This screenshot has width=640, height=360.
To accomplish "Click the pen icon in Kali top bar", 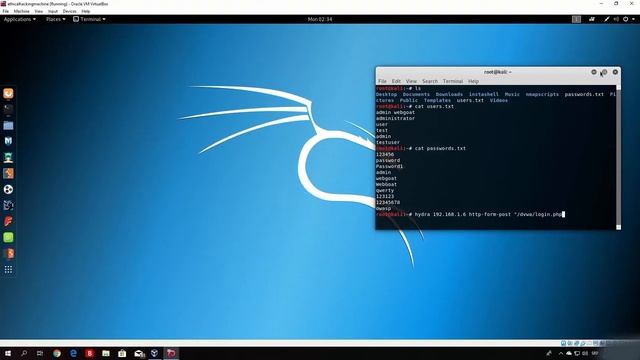I will coord(607,19).
